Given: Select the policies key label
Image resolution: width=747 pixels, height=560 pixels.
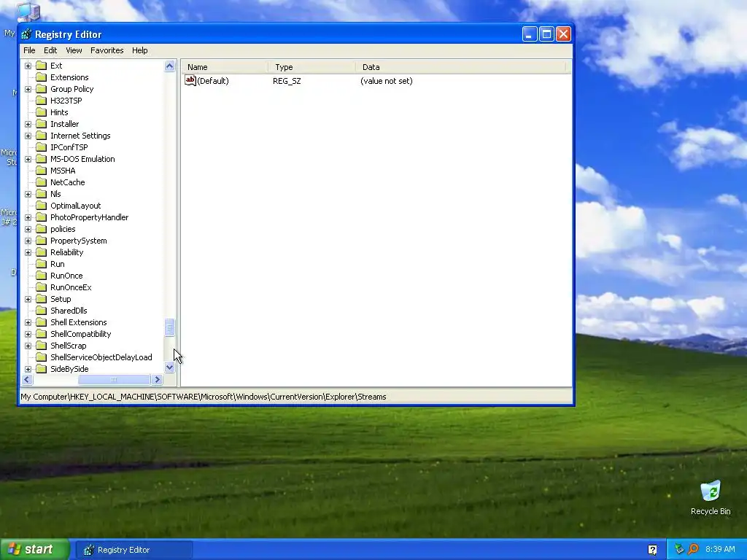Looking at the screenshot, I should click(x=63, y=229).
